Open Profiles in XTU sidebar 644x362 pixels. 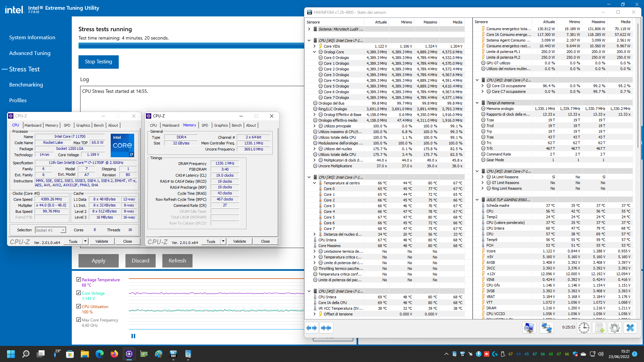point(18,100)
